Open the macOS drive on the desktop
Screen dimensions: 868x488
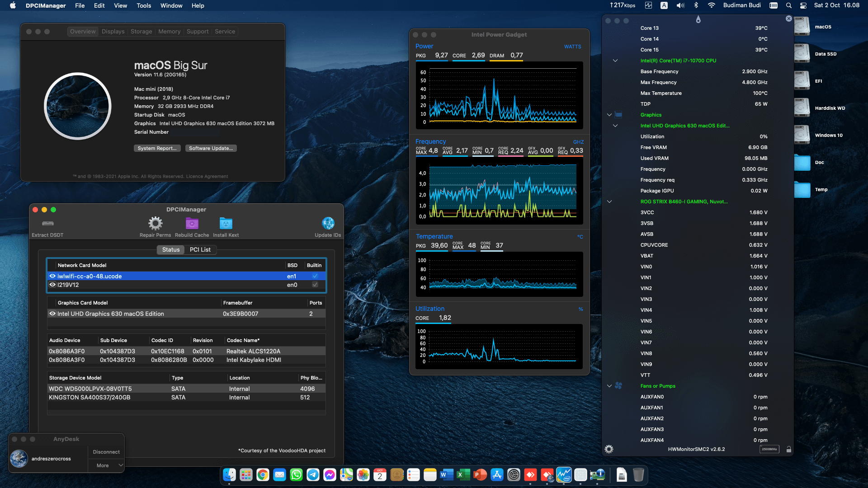click(802, 27)
